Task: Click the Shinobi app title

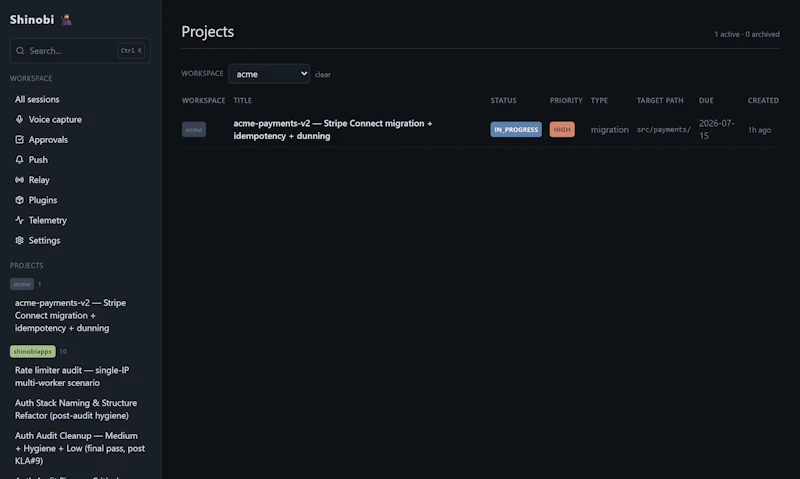Action: pos(32,19)
